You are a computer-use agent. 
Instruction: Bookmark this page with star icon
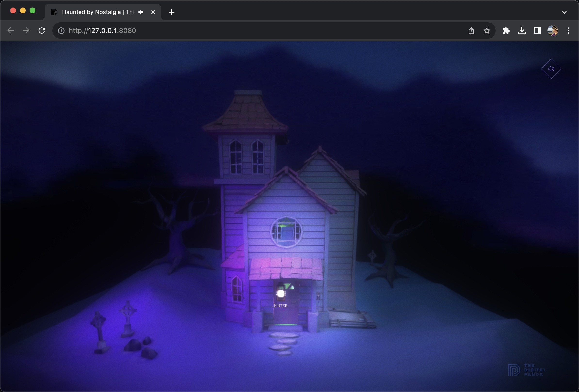click(x=487, y=31)
